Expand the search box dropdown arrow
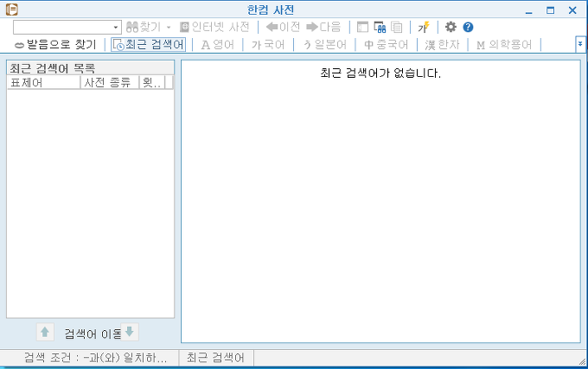Screen dimensions: 588x369 [116, 28]
